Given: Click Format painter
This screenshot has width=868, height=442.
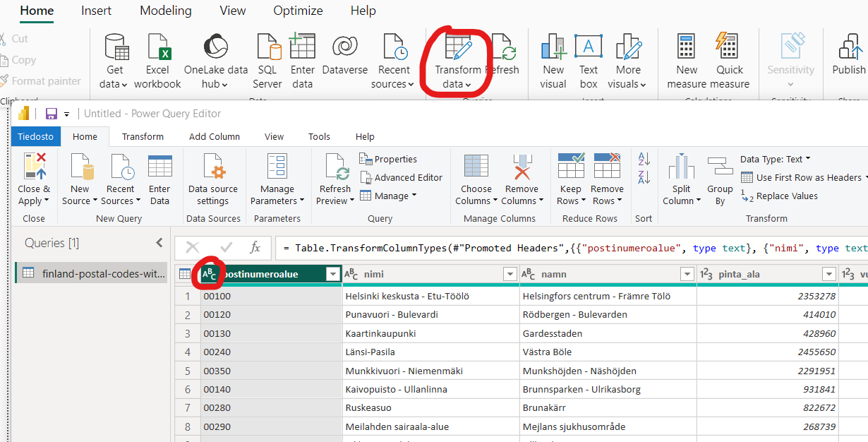Looking at the screenshot, I should click(40, 81).
